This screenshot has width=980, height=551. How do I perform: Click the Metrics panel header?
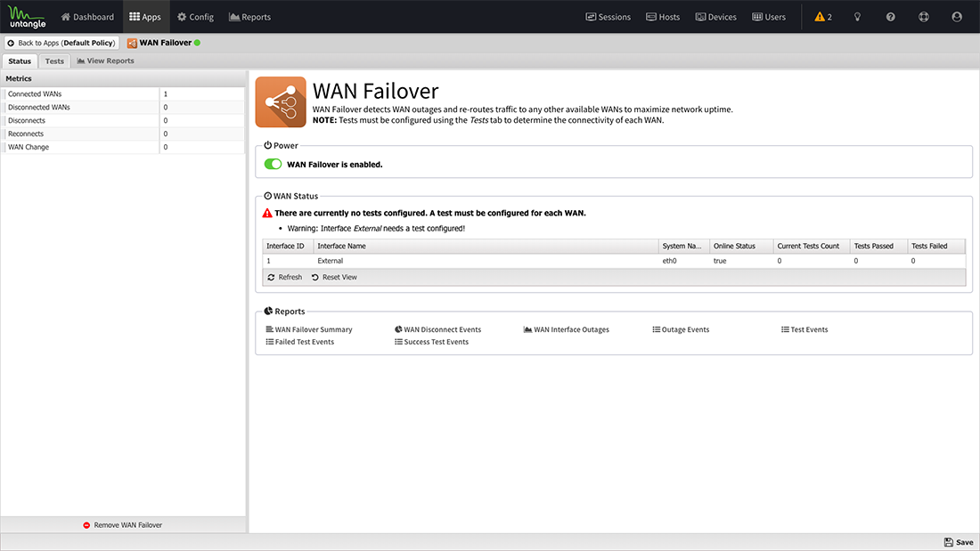(x=123, y=78)
